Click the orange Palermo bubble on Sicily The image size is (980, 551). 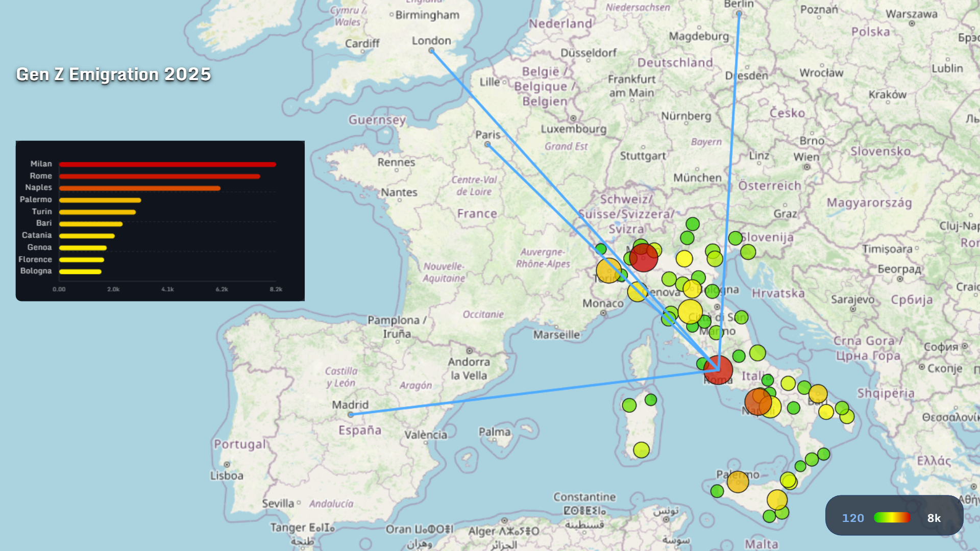[x=738, y=482]
